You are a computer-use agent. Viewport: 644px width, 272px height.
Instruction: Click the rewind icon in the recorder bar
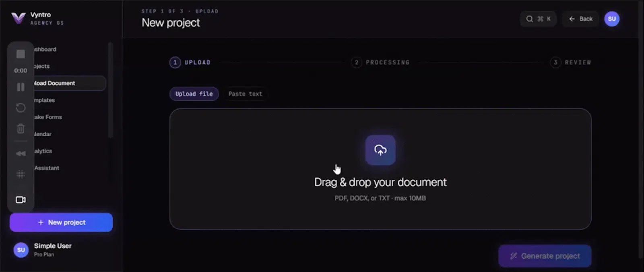21,154
